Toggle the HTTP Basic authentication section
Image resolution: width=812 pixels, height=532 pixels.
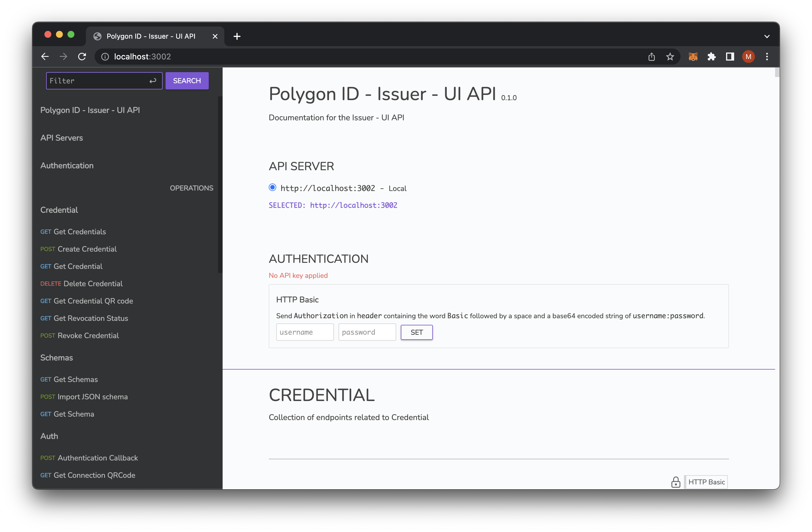[297, 299]
